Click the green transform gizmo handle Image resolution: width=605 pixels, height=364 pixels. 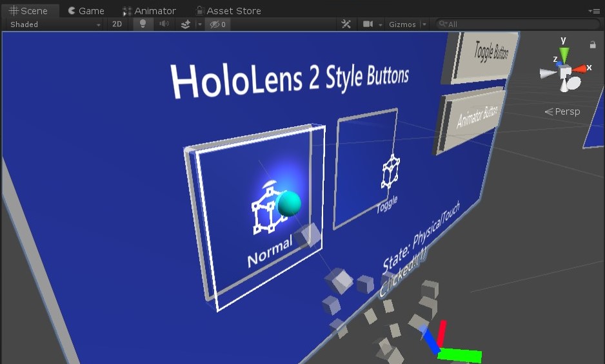coord(460,355)
